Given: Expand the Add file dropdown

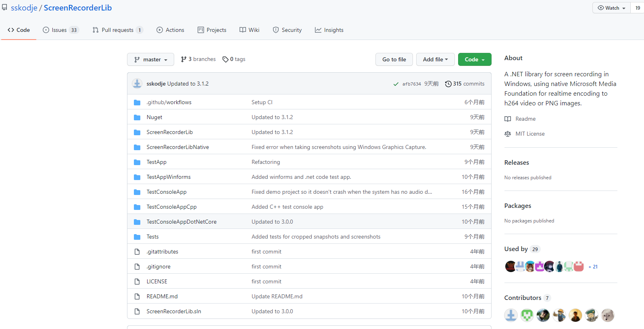Looking at the screenshot, I should tap(435, 59).
